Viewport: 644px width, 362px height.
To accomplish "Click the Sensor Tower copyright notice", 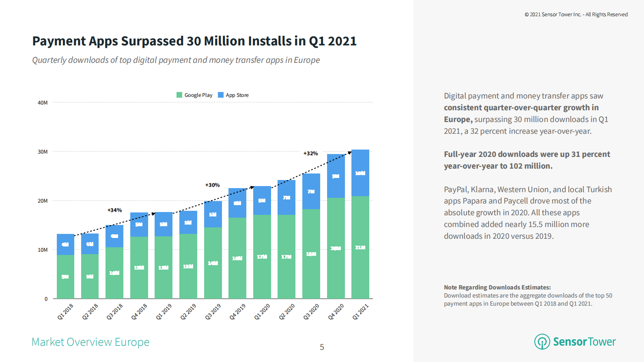I will tap(576, 15).
